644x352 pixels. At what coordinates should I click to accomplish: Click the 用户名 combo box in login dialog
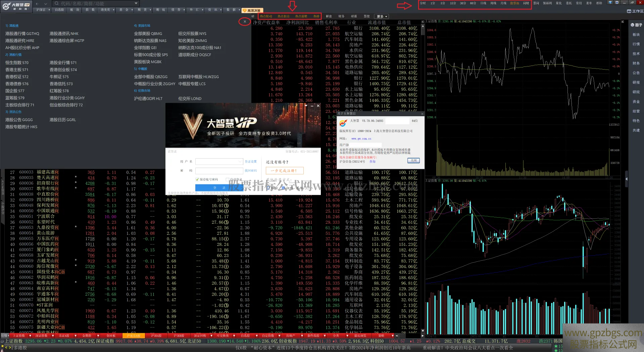219,162
